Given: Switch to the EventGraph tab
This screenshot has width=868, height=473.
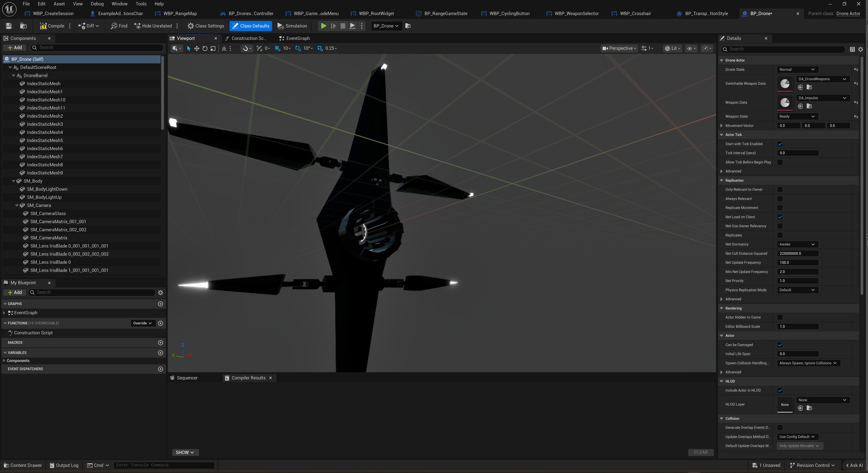Looking at the screenshot, I should click(x=298, y=38).
